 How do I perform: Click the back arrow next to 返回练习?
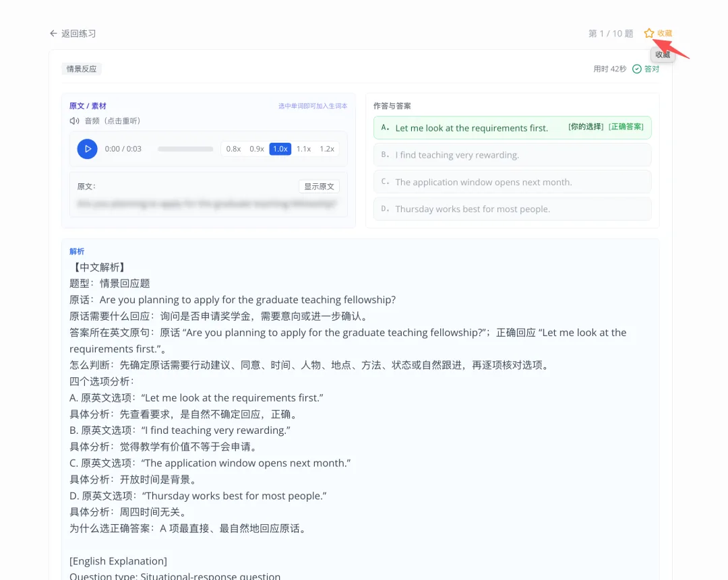(x=53, y=34)
